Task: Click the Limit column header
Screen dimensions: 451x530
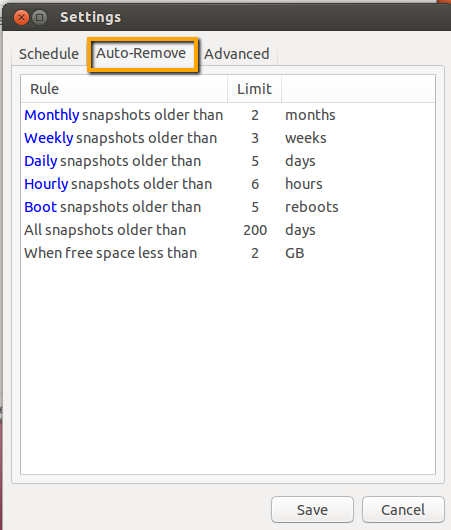Action: [255, 89]
